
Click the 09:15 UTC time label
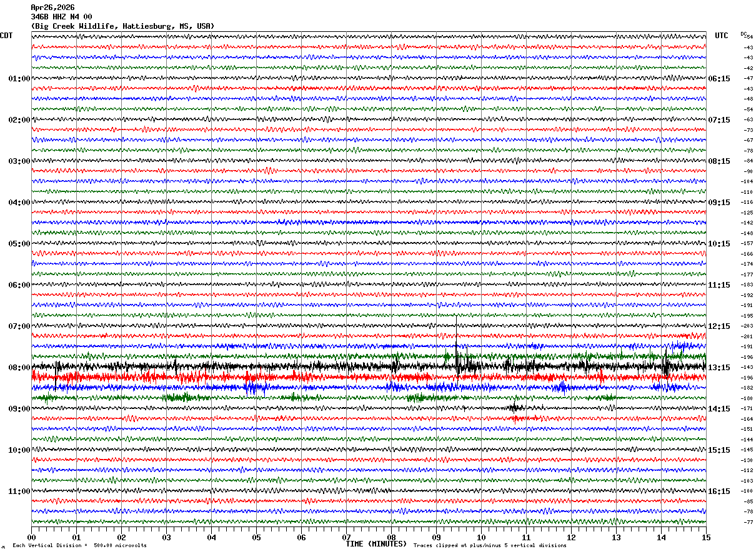pos(719,203)
